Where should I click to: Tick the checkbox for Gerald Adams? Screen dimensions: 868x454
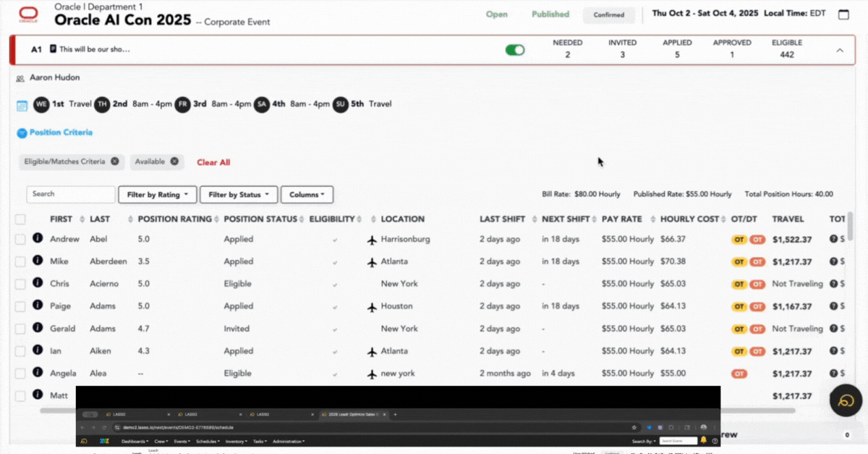click(x=20, y=329)
